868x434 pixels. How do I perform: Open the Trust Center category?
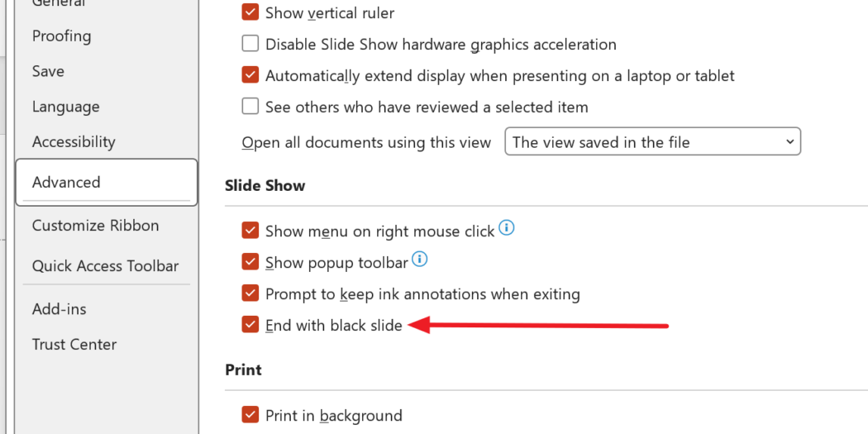74,344
